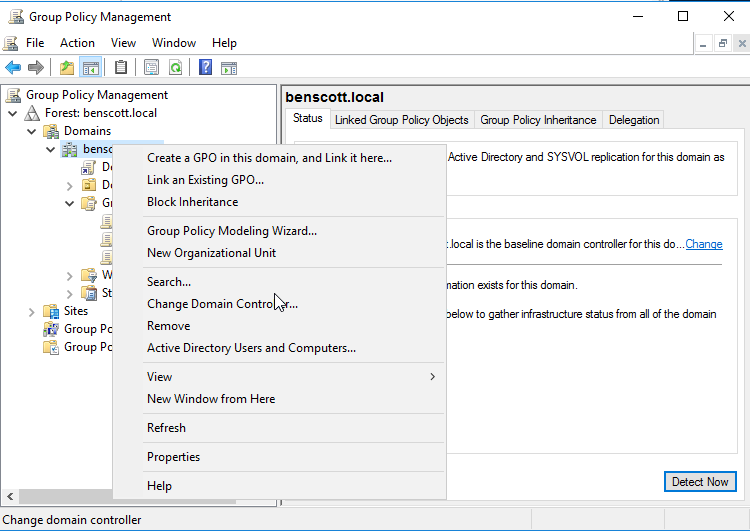Click the Starter GPOs folder icon

[x=89, y=293]
